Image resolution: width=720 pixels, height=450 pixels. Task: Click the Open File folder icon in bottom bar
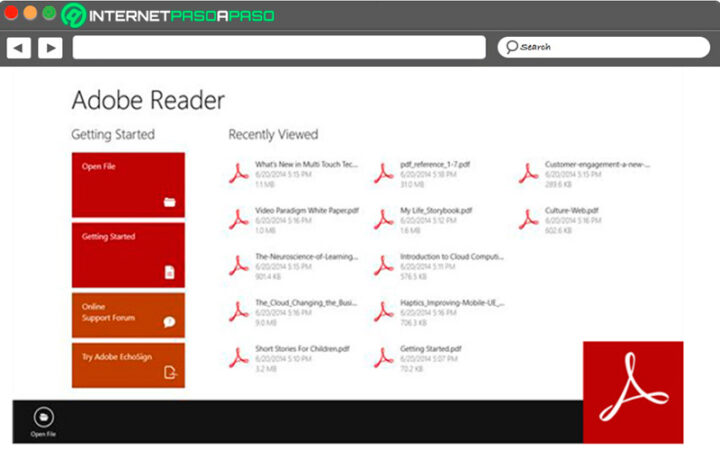(43, 418)
